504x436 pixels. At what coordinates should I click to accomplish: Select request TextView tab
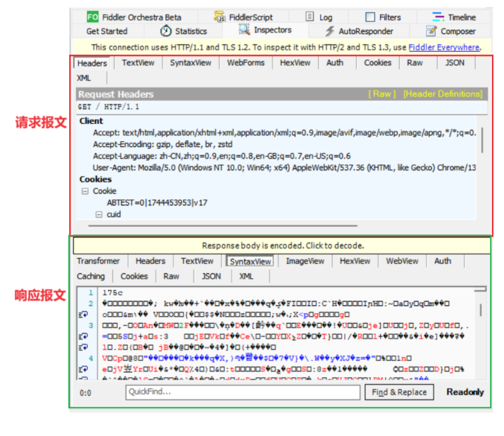(x=138, y=63)
